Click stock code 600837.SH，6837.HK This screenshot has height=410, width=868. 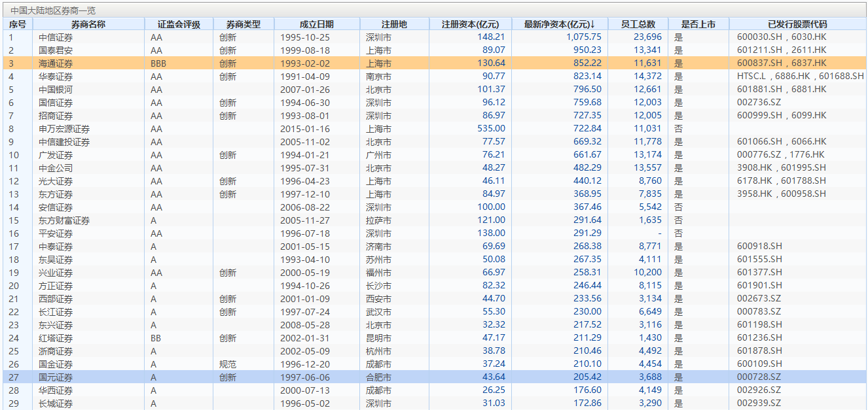(x=782, y=63)
